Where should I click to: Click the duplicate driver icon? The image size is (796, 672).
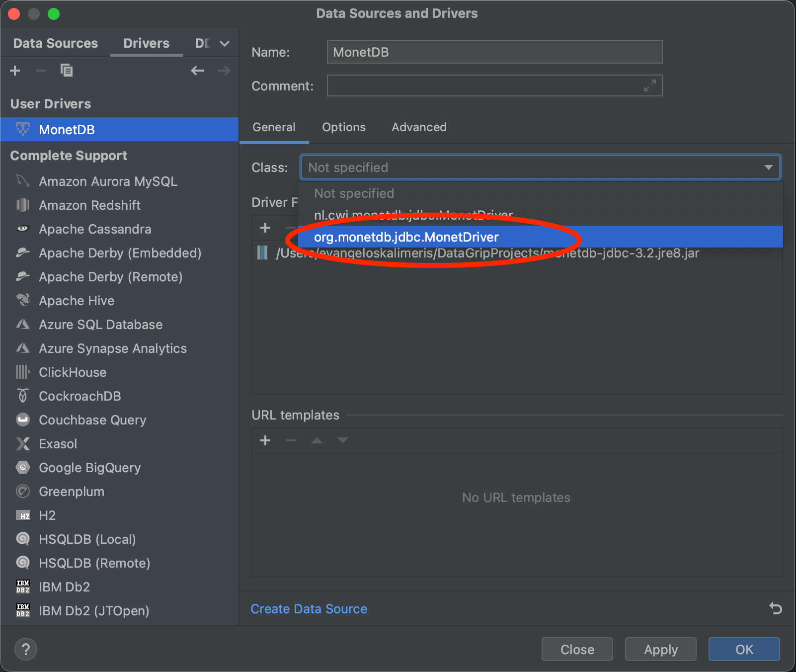[66, 71]
